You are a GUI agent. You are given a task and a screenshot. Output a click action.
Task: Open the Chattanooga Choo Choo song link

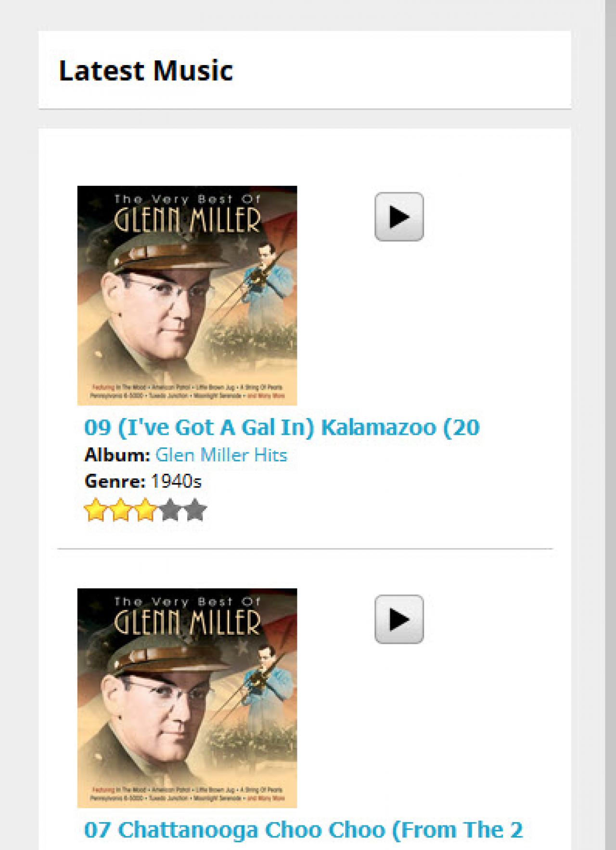(x=303, y=830)
